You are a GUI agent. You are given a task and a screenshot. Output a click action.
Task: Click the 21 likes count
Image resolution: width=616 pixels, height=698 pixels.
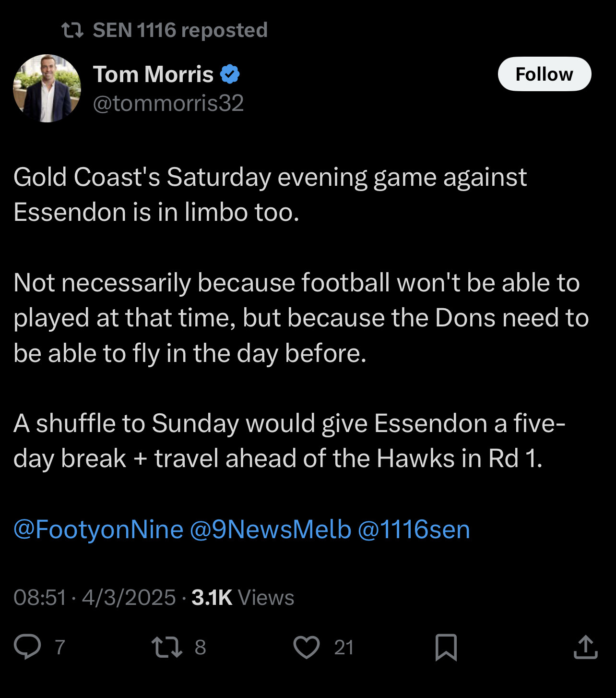coord(344,647)
